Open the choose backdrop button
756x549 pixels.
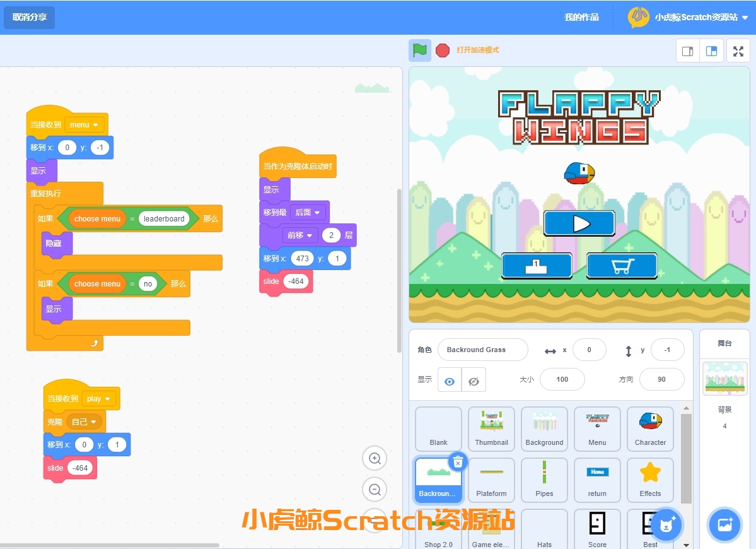tap(724, 524)
